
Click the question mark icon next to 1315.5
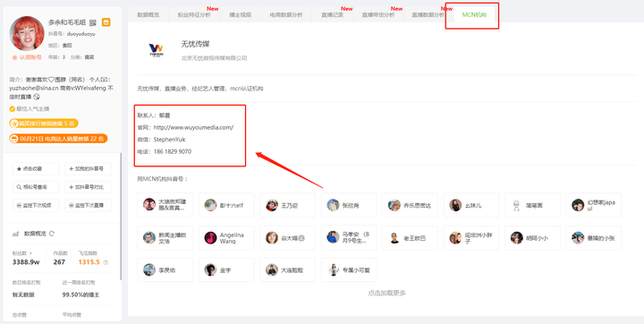(106, 262)
